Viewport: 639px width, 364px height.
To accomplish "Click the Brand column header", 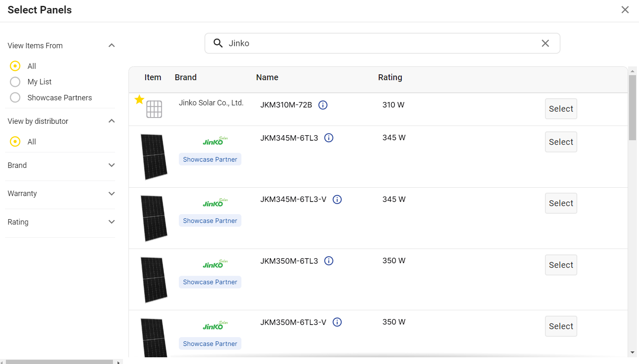I will click(186, 77).
